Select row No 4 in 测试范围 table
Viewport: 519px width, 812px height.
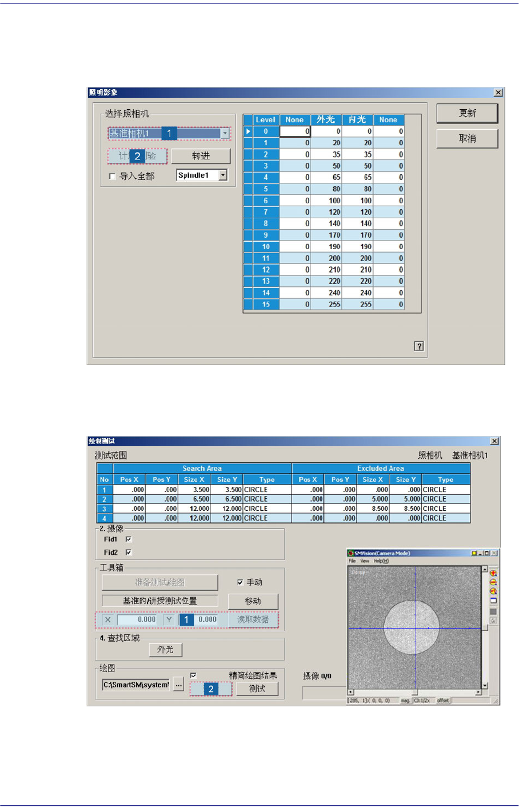pos(104,518)
